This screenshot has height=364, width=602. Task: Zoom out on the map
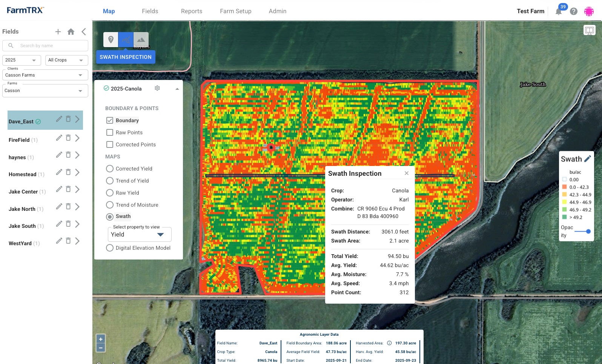[x=101, y=348]
